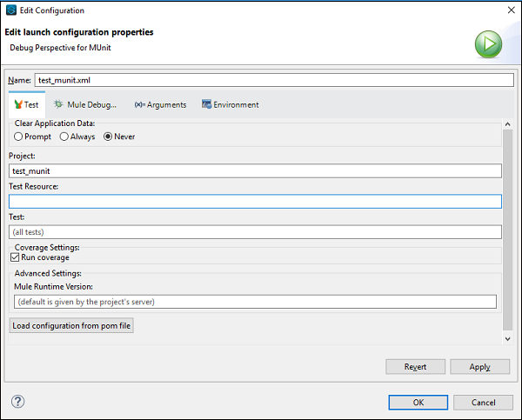522x420 pixels.
Task: Click the green run launch icon
Action: pos(488,44)
